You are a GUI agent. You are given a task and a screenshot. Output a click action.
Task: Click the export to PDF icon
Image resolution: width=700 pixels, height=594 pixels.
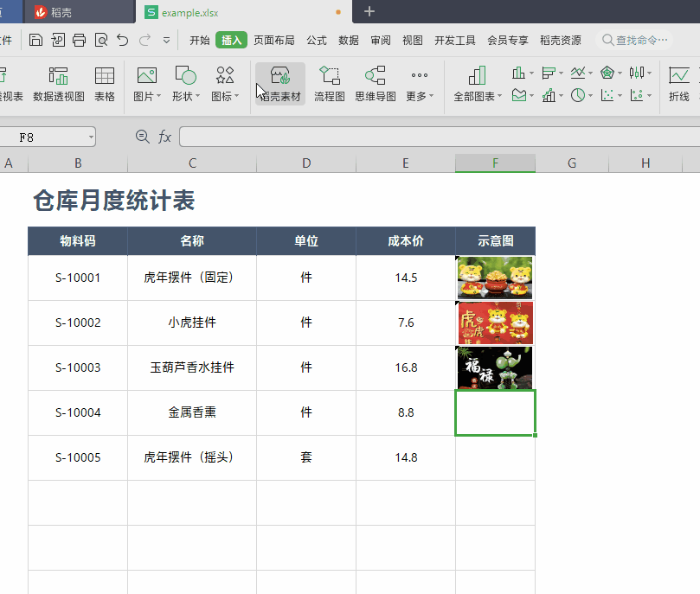tap(58, 40)
